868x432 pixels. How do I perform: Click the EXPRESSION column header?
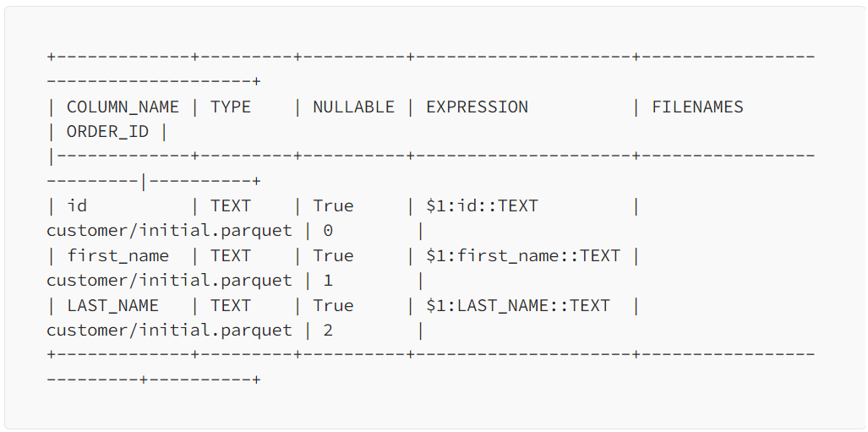point(477,107)
